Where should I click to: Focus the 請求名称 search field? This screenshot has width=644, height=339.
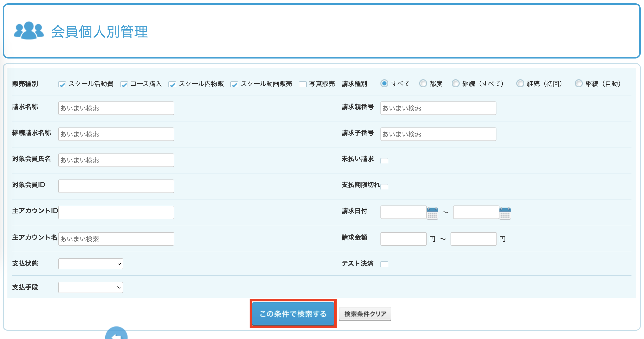coord(116,108)
